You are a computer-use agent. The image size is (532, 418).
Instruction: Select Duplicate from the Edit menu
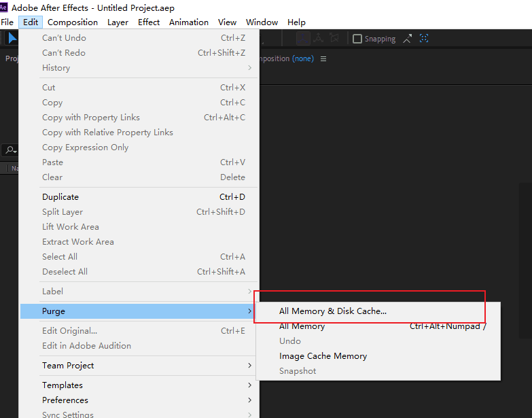click(x=60, y=197)
